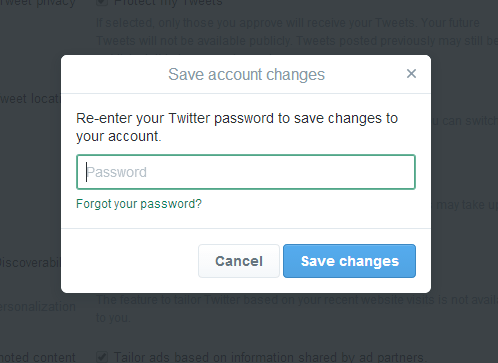Toggle the dimmed Protect my Tweets checkbox
Viewport: 498px width, 363px height.
click(102, 2)
